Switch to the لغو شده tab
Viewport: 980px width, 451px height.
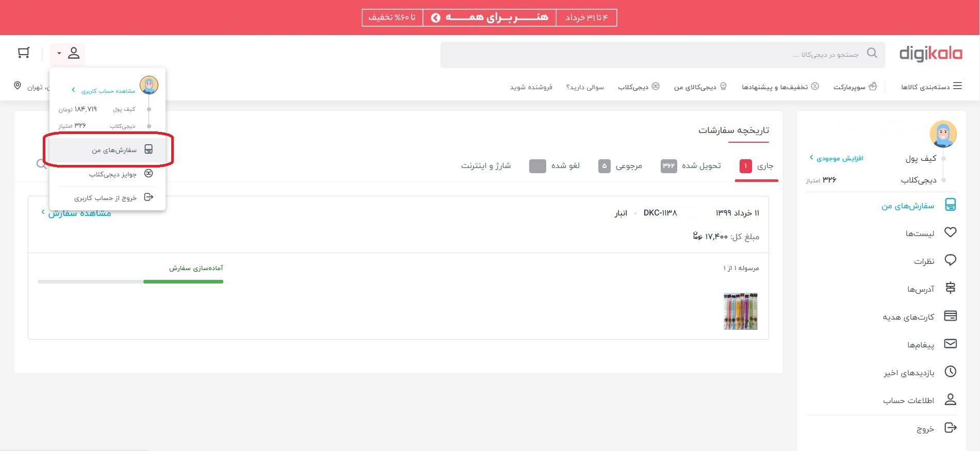[x=554, y=166]
